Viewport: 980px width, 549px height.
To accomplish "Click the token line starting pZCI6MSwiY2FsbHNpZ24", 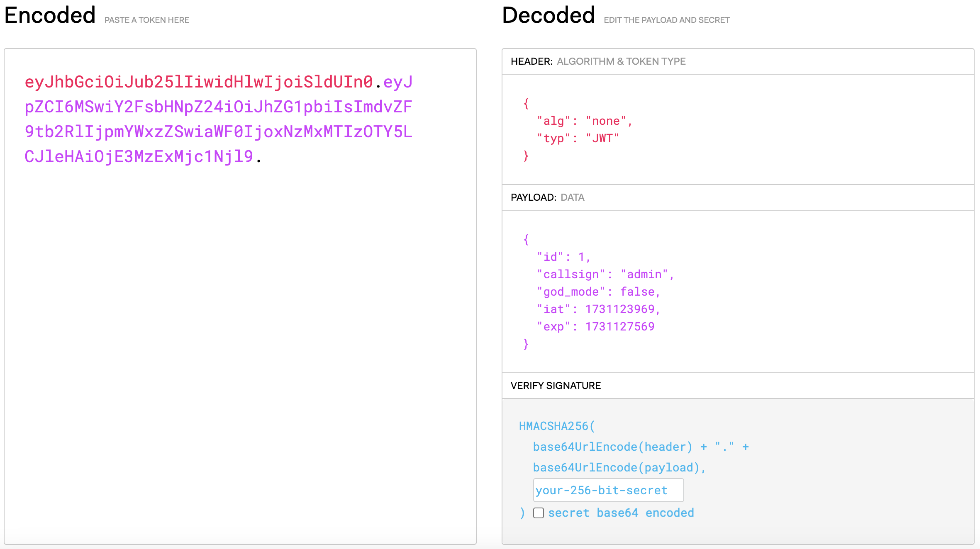I will coord(218,107).
